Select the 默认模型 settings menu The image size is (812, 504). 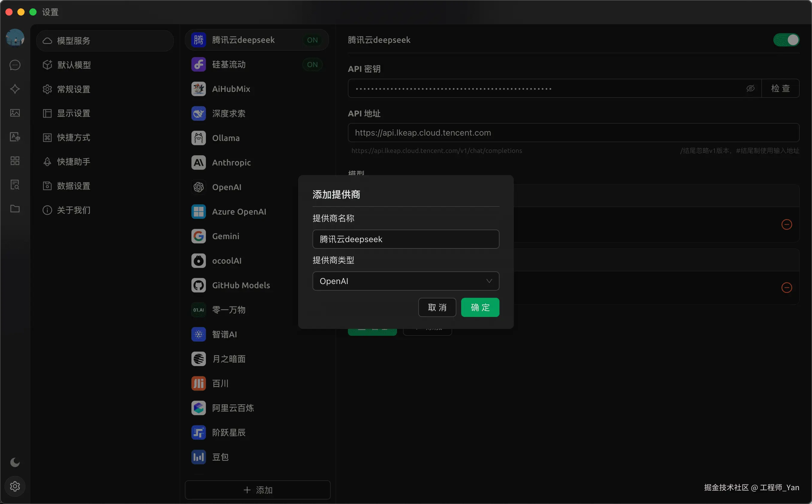pyautogui.click(x=74, y=65)
